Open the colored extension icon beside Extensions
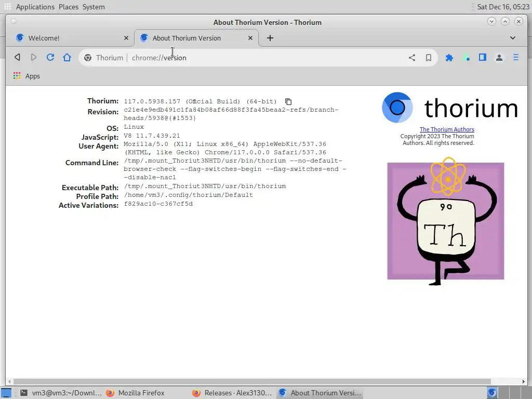 click(466, 58)
